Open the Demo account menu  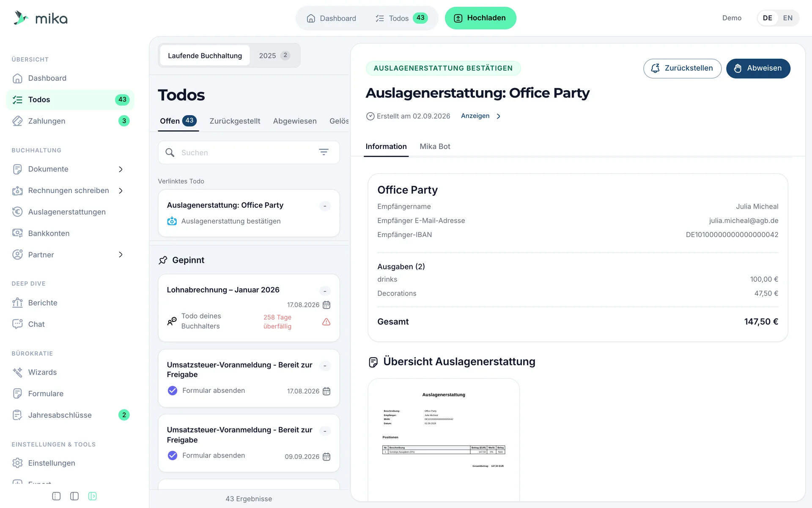tap(732, 18)
